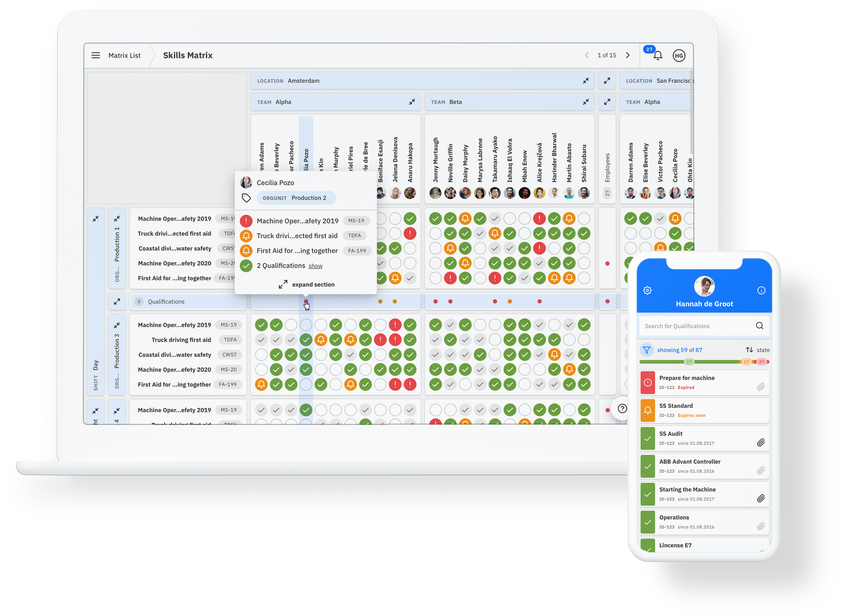Click the tag icon in Cecilia Pozo popup

(x=246, y=198)
